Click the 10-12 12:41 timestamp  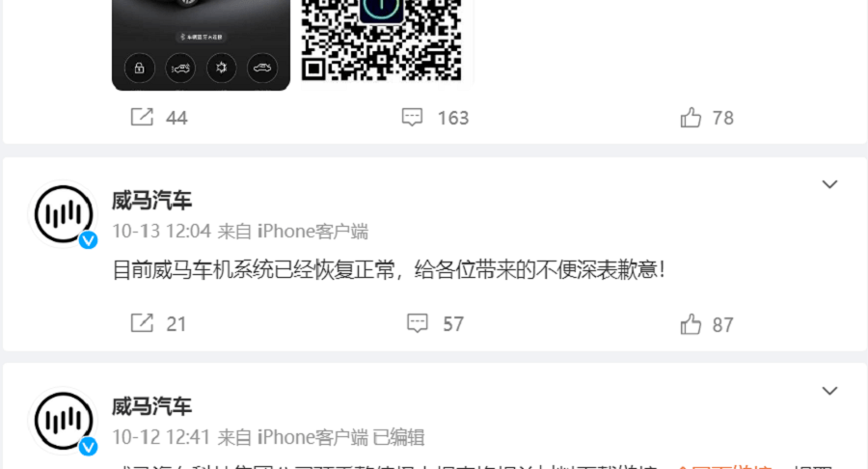coord(162,437)
